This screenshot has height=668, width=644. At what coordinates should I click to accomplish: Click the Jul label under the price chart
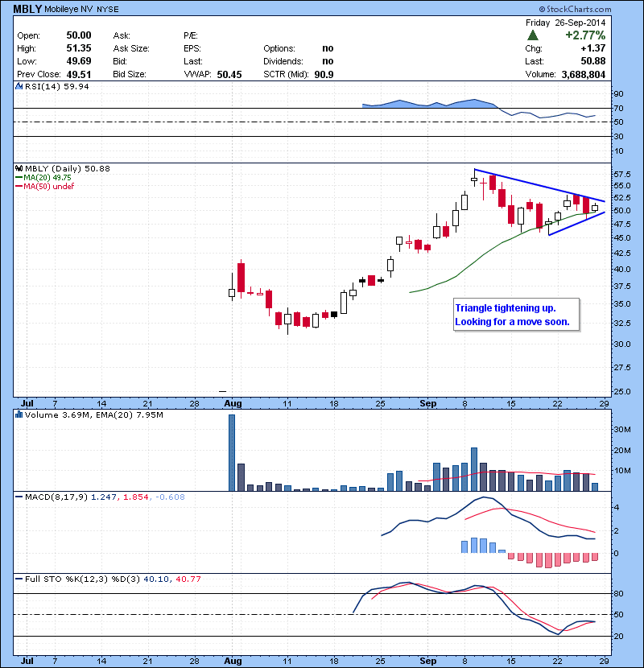27,403
